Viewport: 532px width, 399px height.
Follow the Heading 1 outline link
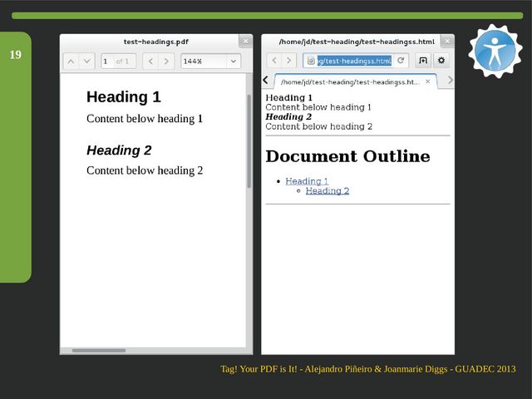coord(307,181)
